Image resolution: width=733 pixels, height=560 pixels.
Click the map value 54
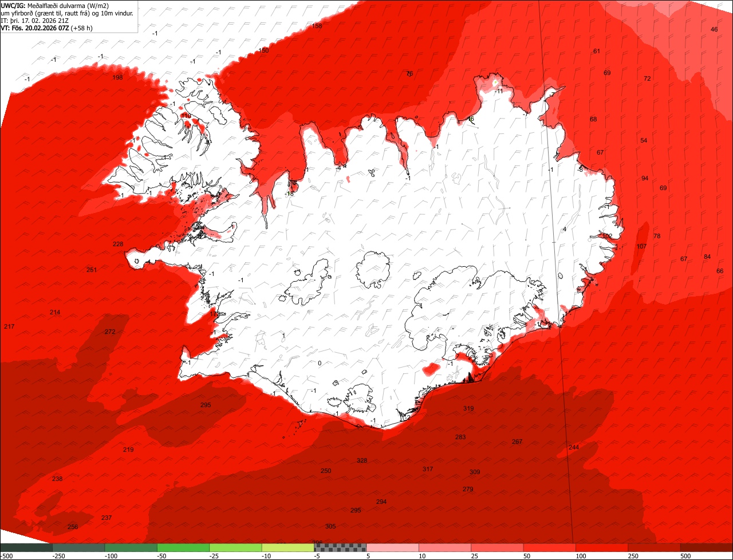(x=644, y=140)
